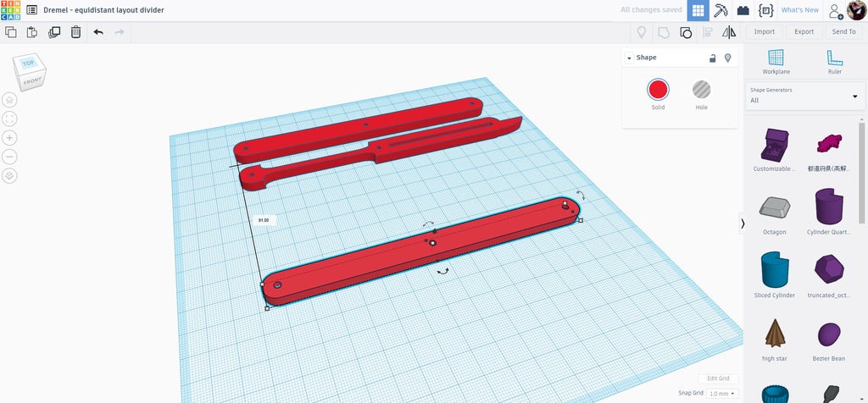868x403 pixels.
Task: Click the Copy icon in toolbar
Action: tap(10, 32)
